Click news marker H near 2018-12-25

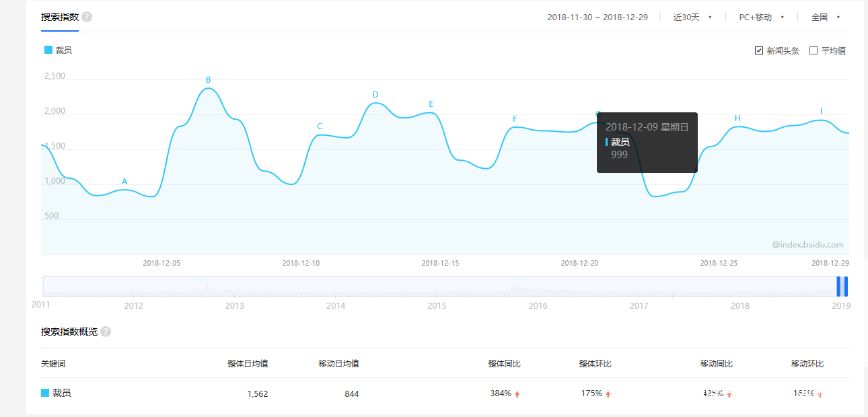coord(737,118)
